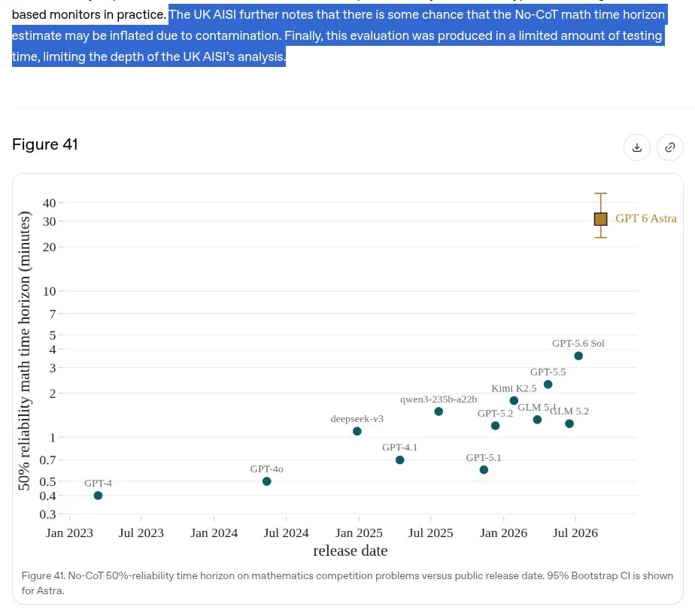Click the 'Jan 2023' axis label
Screen dimensions: 695x616
[x=70, y=533]
